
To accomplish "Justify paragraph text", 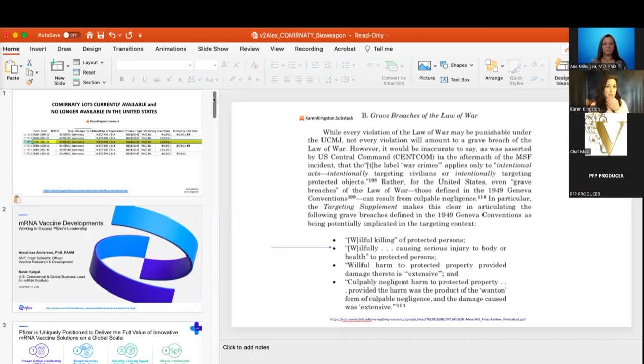I will pyautogui.click(x=310, y=79).
